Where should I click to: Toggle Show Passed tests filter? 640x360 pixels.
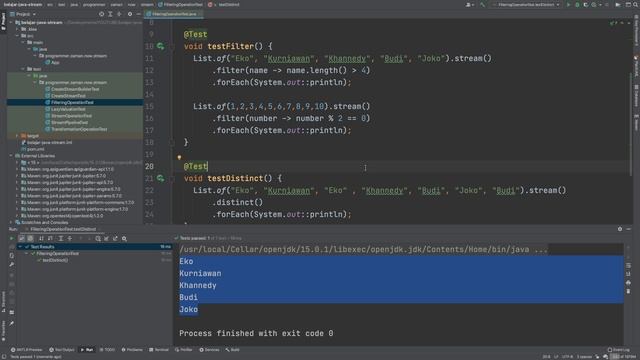[22, 238]
